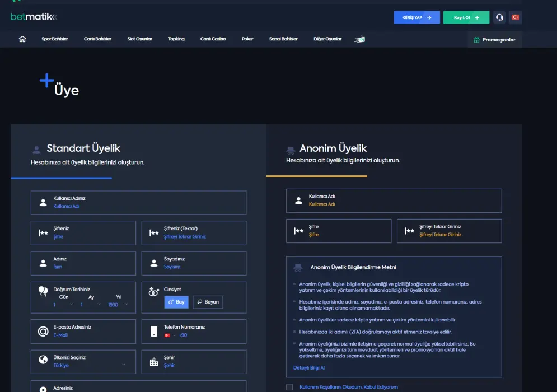Open live support headset icon
The height and width of the screenshot is (392, 557).
point(498,17)
